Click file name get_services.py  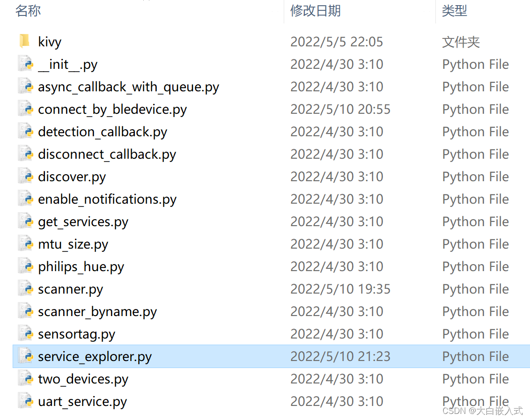point(83,222)
